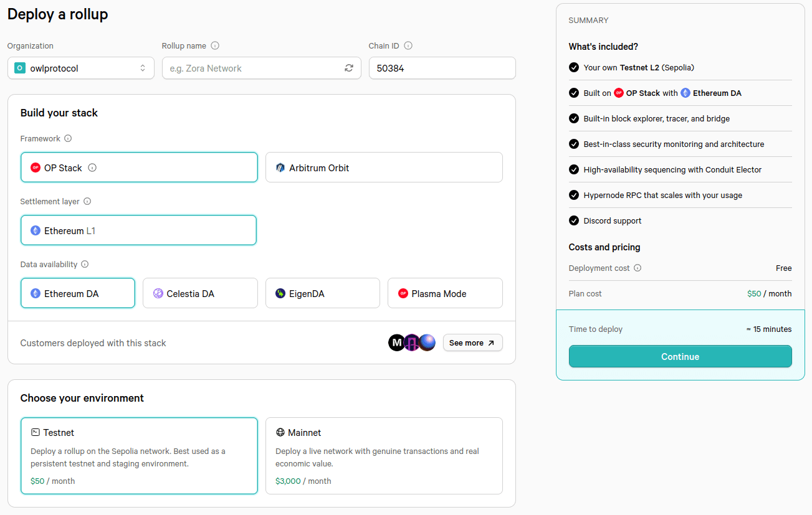
Task: Choose Celestia DA for data availability
Action: coord(200,293)
